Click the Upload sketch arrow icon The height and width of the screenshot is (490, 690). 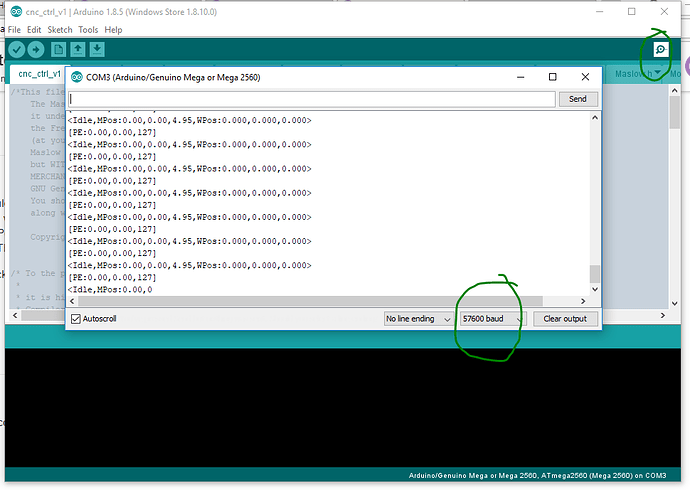click(36, 49)
